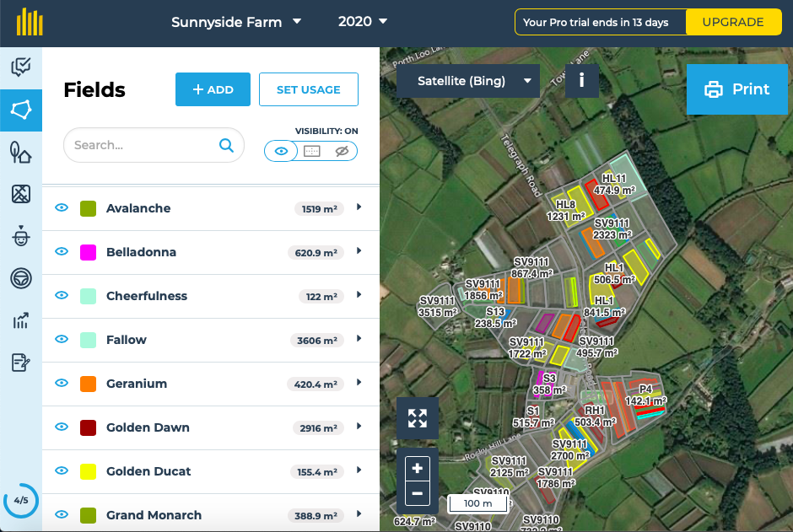Select the Fields polygon sidebar icon
The image size is (793, 532).
point(21,110)
